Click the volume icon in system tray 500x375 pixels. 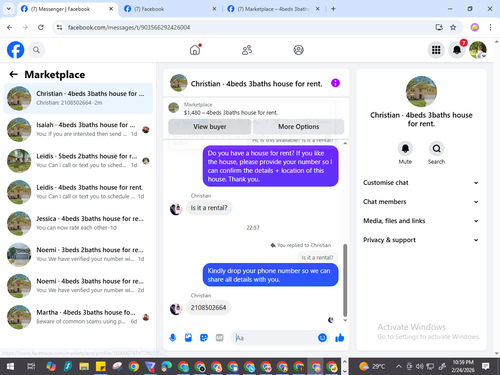(x=420, y=367)
